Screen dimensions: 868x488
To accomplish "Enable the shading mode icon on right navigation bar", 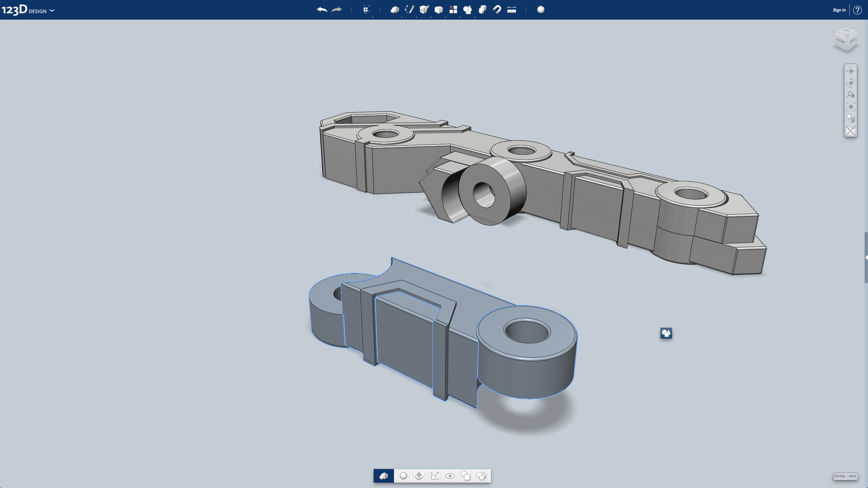I will click(x=851, y=118).
